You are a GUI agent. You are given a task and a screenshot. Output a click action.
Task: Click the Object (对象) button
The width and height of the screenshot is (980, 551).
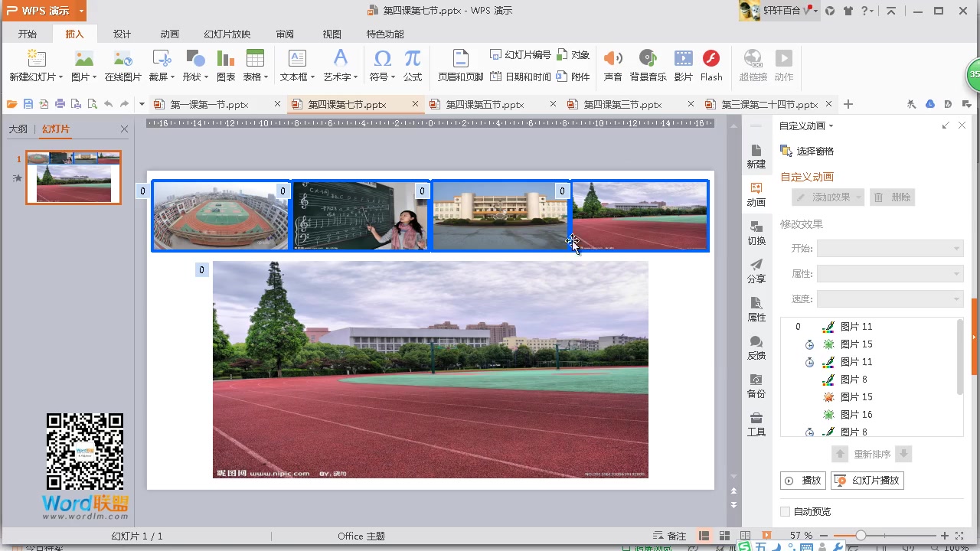coord(573,54)
